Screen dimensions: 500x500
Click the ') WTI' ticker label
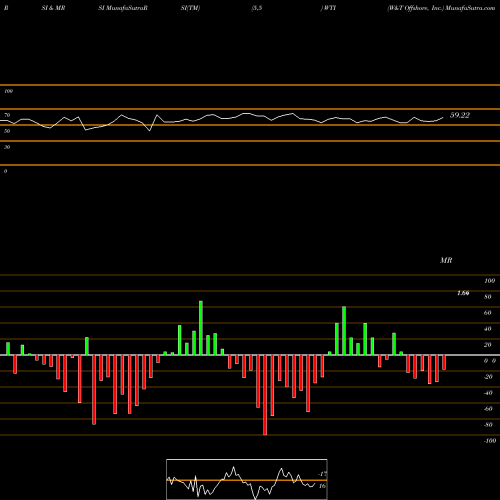[328, 8]
